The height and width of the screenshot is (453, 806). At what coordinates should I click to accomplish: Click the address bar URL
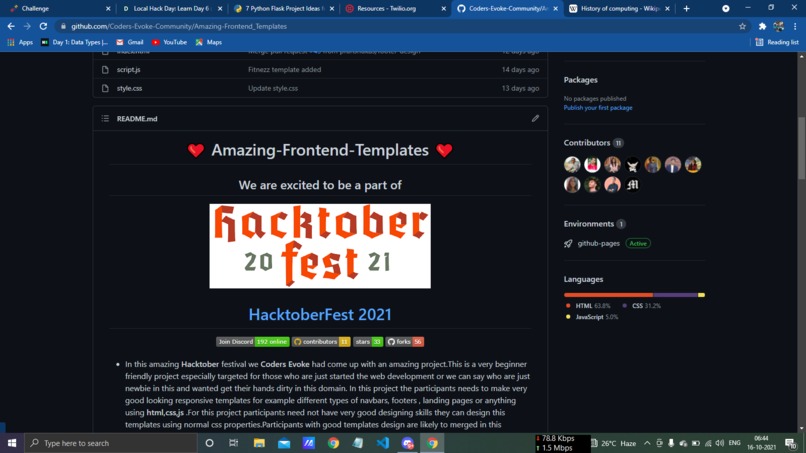pos(179,26)
